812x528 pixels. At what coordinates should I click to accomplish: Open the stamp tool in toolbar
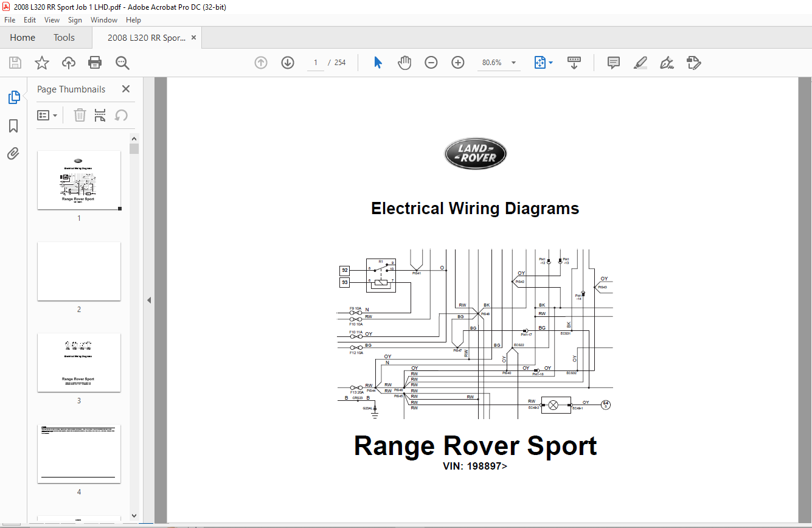tap(694, 63)
